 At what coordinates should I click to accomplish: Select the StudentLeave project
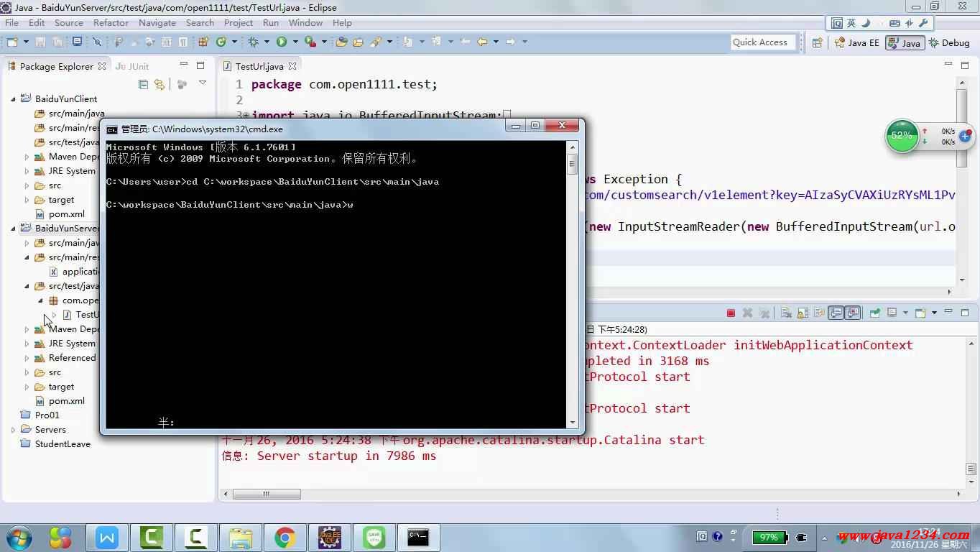[x=63, y=444]
